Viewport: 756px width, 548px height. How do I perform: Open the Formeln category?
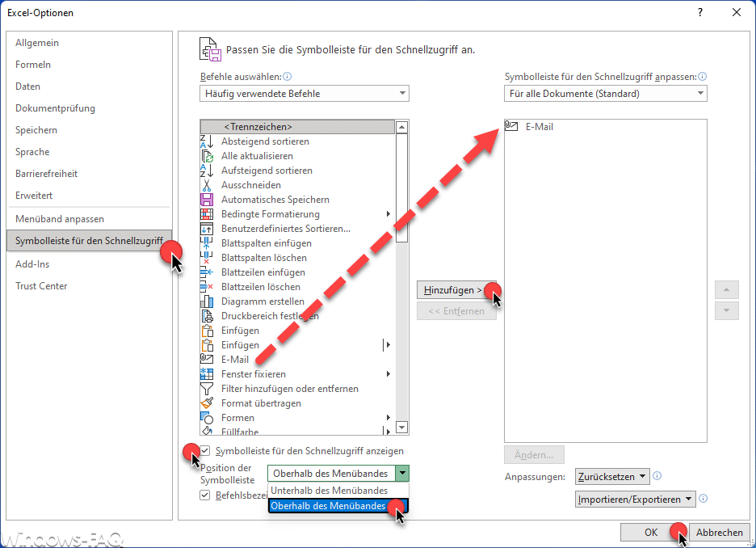pos(89,64)
